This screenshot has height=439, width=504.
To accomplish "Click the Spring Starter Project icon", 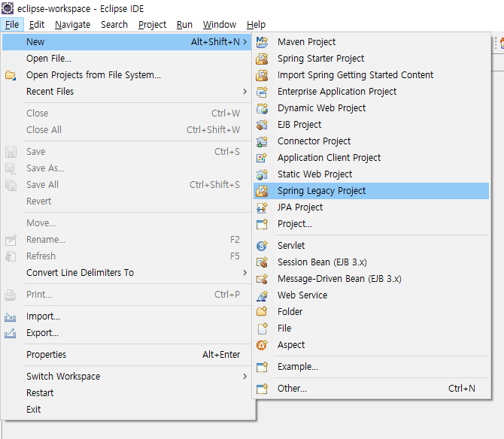I will [x=262, y=59].
